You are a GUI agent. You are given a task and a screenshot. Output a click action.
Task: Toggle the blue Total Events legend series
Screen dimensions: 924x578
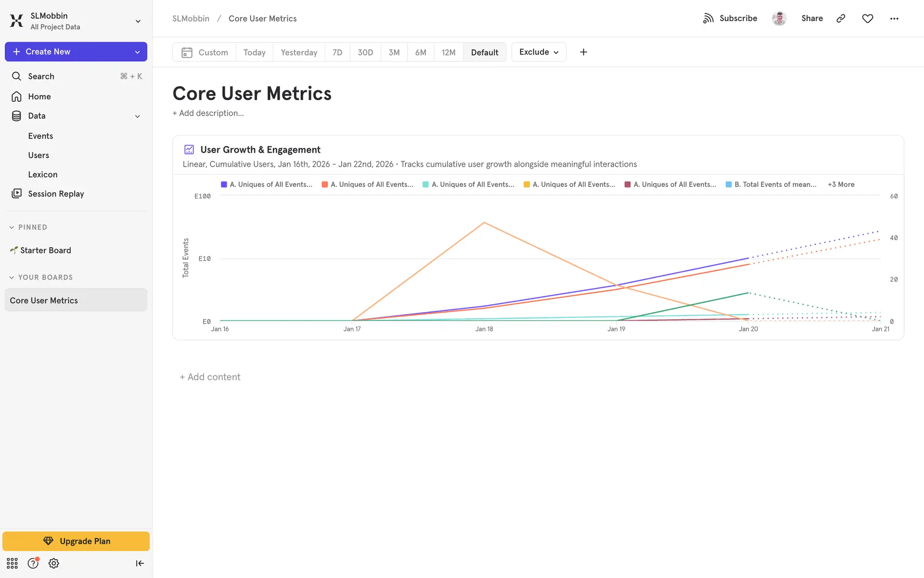pyautogui.click(x=771, y=184)
